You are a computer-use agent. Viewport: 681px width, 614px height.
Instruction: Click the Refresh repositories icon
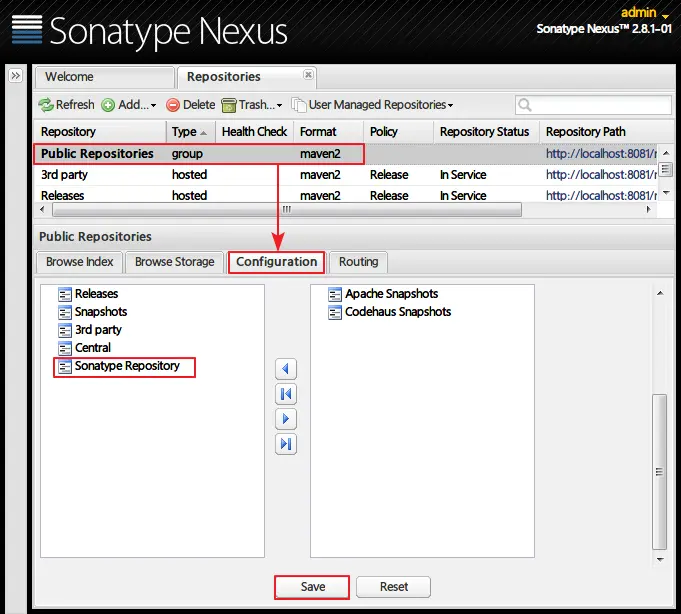coord(46,105)
